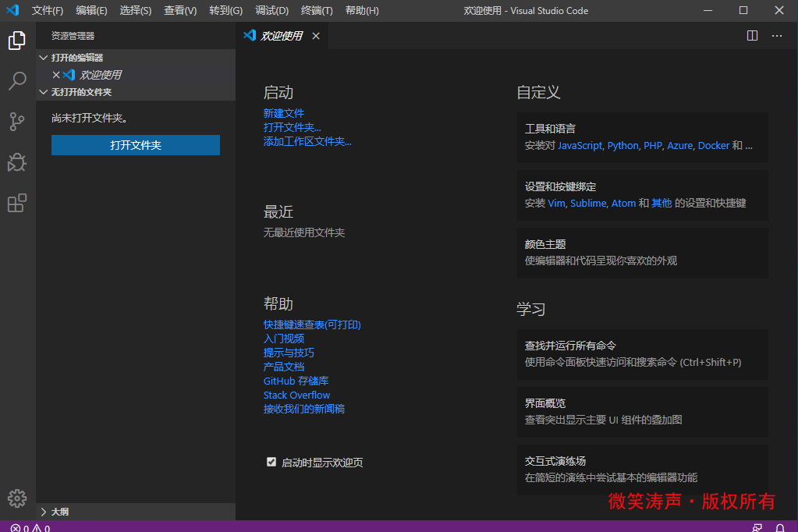
Task: Open the Search view icon
Action: 17,81
